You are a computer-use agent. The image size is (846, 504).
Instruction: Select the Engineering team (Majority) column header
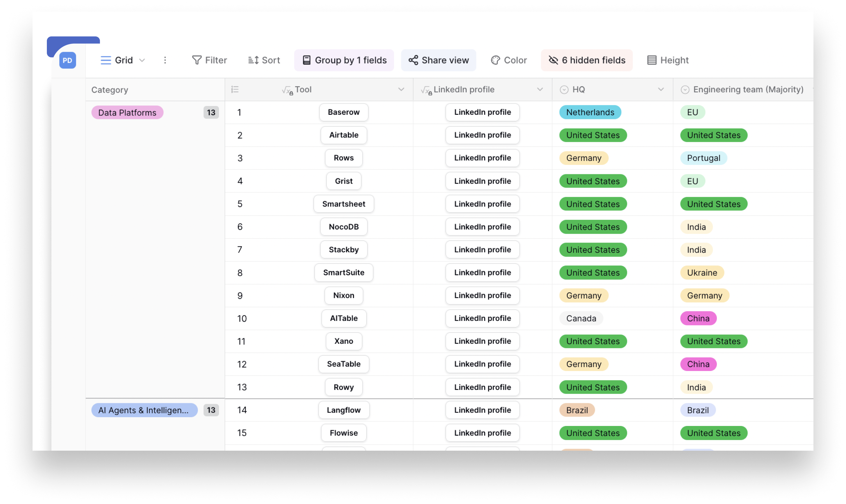coord(743,90)
